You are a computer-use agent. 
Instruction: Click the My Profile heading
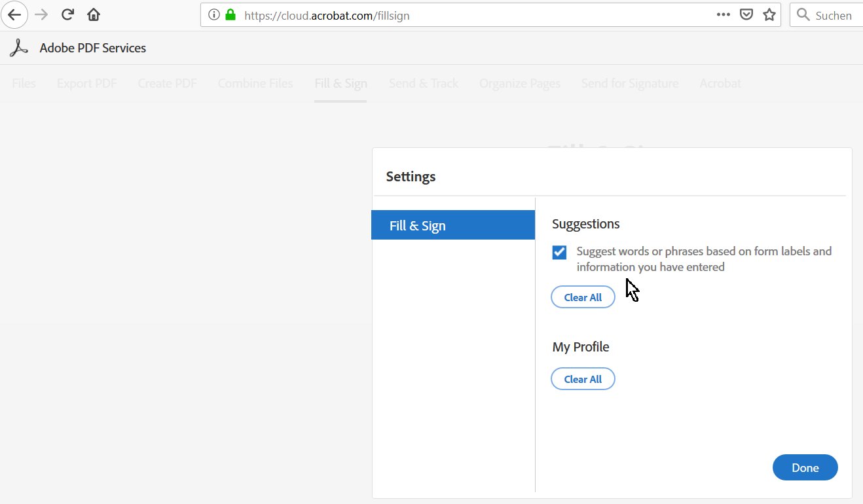click(x=581, y=347)
